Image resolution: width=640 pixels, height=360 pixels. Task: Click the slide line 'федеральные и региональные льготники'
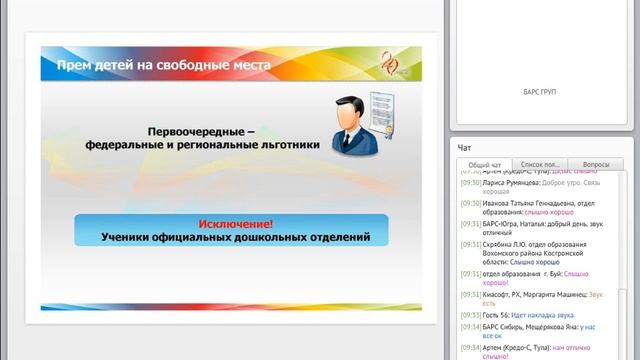click(x=202, y=144)
